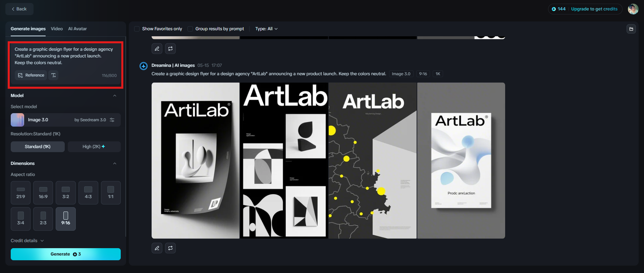The height and width of the screenshot is (273, 644).
Task: Click the 1K tag on the result
Action: click(438, 74)
